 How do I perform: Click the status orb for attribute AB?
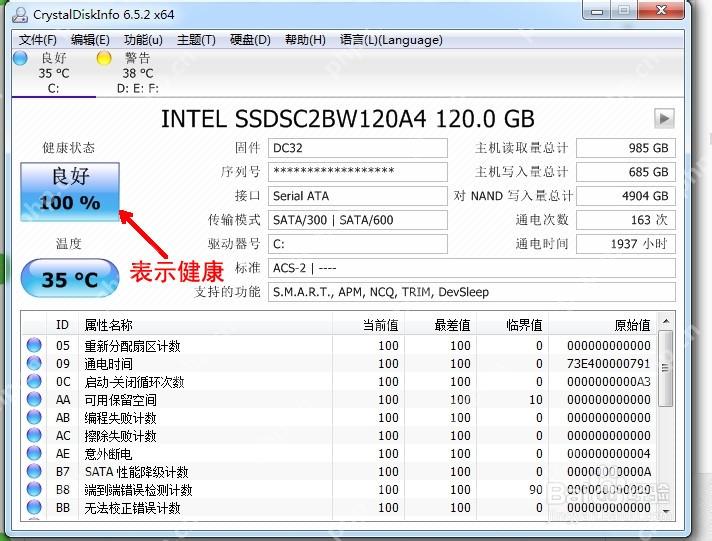tap(34, 417)
